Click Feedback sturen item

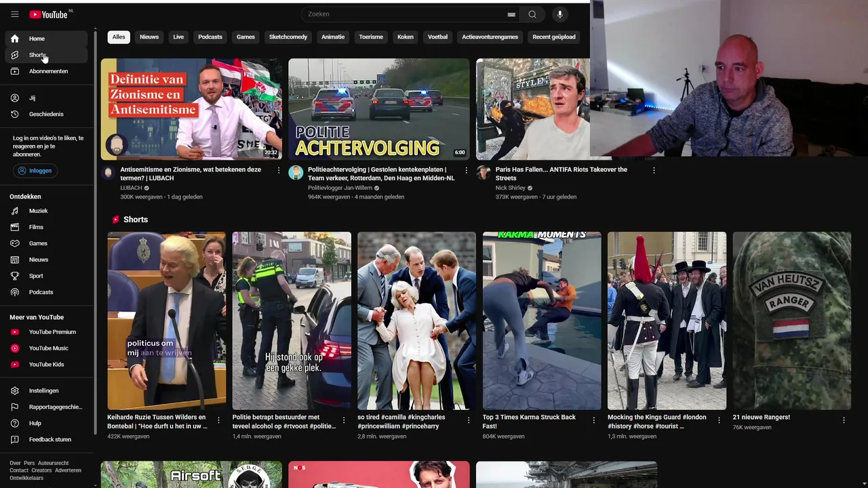(x=46, y=439)
